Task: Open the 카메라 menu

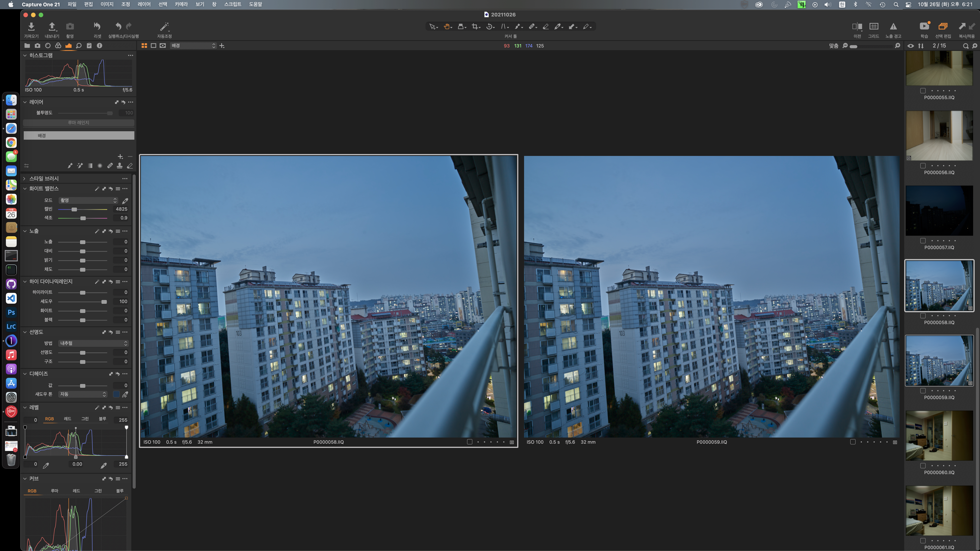Action: pyautogui.click(x=181, y=4)
